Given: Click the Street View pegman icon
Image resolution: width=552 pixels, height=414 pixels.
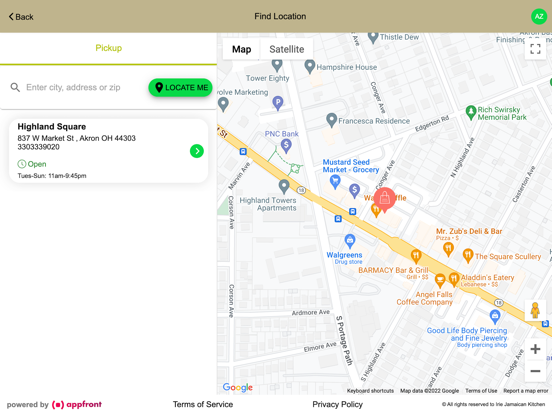Looking at the screenshot, I should (x=535, y=310).
